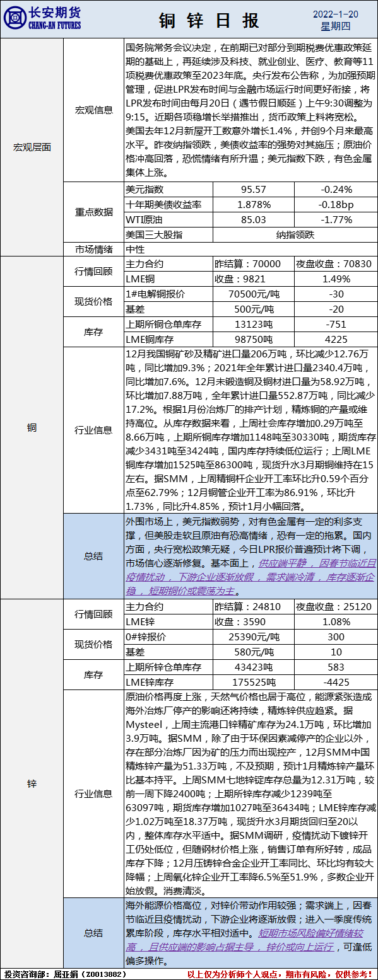Viewport: 378px width, 980px height.
Task: Click the 0#锌报价 25390元/吨 cell
Action: tap(253, 637)
